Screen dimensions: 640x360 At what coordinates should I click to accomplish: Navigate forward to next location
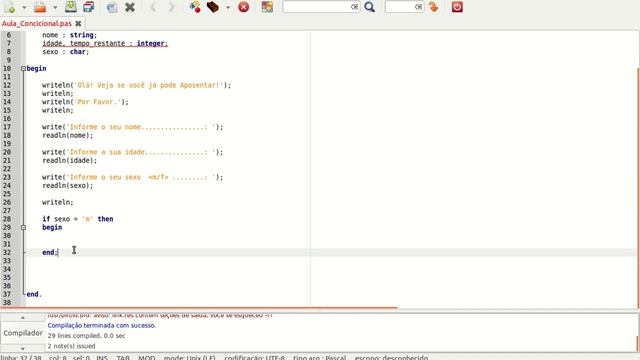pos(171,7)
